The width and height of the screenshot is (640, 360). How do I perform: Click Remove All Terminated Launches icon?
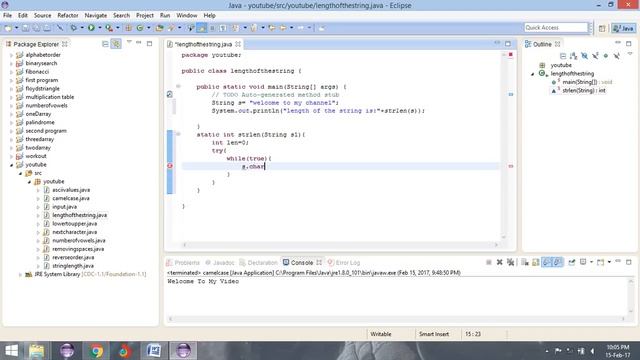pos(511,262)
